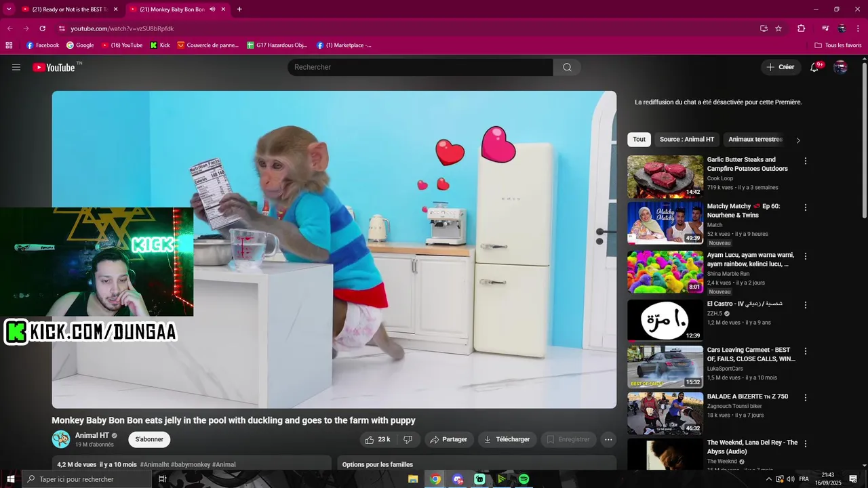Show hidden system tray icons
This screenshot has width=868, height=488.
(x=768, y=479)
